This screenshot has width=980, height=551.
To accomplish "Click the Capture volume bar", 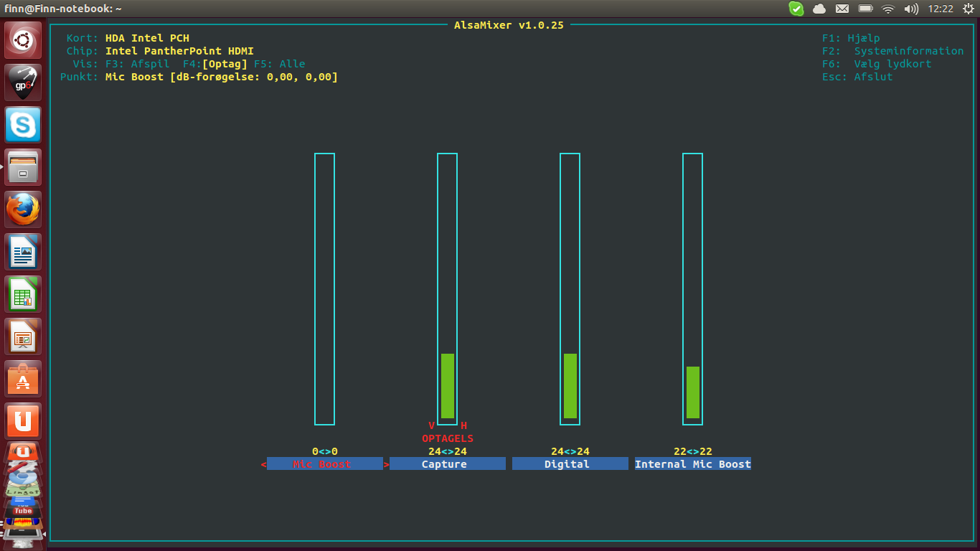I will pos(447,289).
